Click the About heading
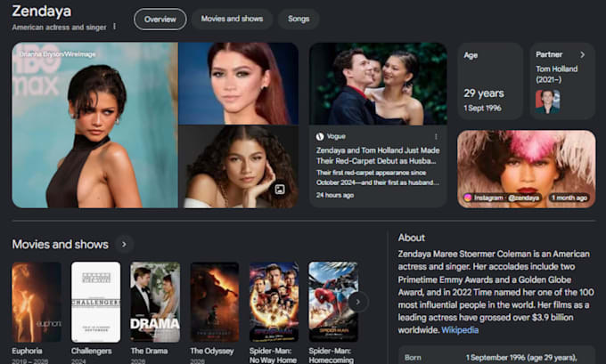 (412, 238)
